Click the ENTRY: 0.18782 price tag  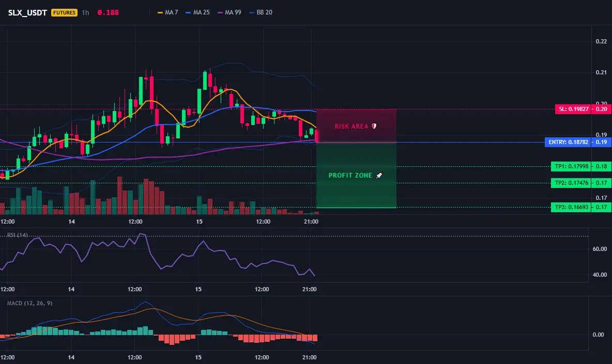coord(568,143)
